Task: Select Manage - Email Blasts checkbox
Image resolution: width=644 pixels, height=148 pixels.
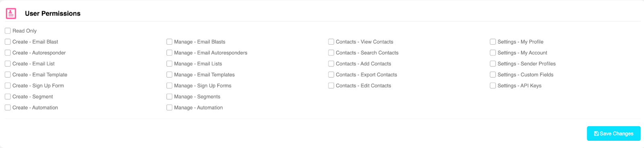Action: (169, 41)
